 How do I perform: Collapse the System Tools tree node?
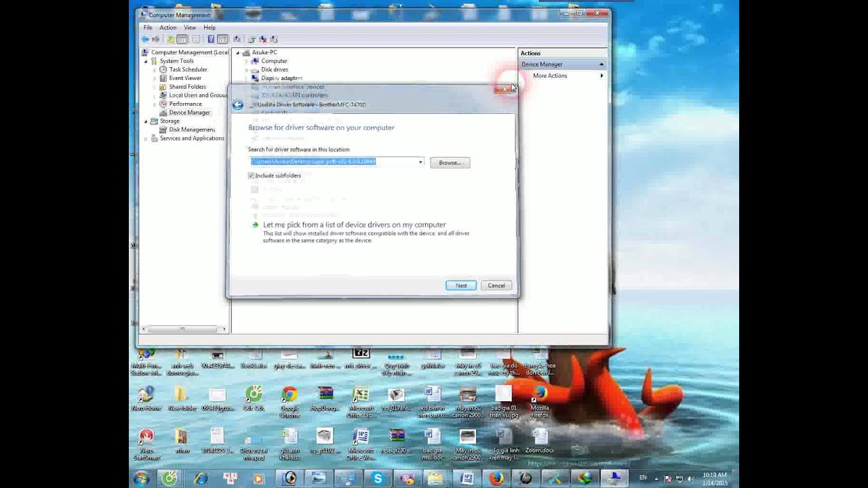click(x=145, y=61)
